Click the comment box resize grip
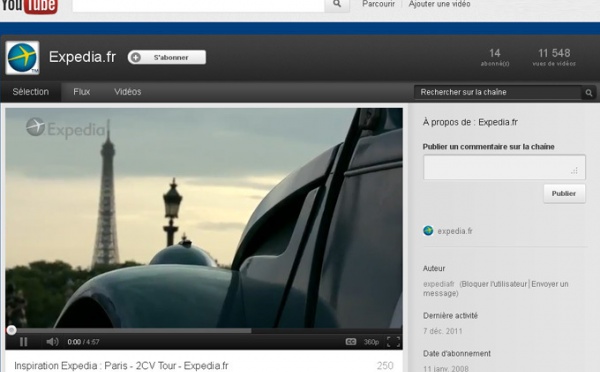The image size is (600, 372). point(574,171)
